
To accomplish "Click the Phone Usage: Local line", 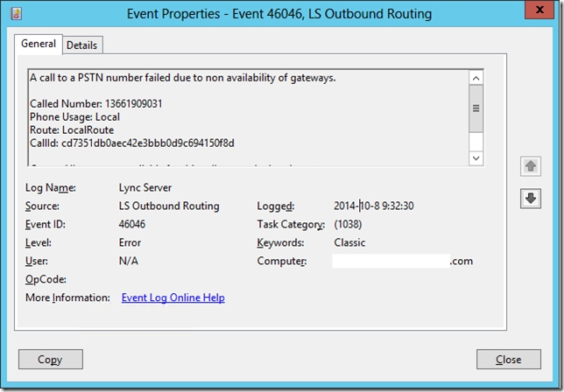I will 74,116.
